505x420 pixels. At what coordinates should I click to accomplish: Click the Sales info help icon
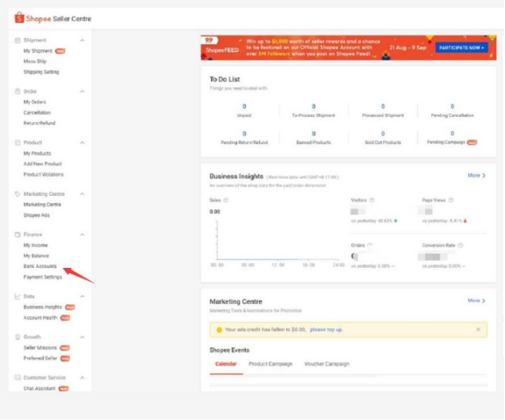(x=226, y=200)
